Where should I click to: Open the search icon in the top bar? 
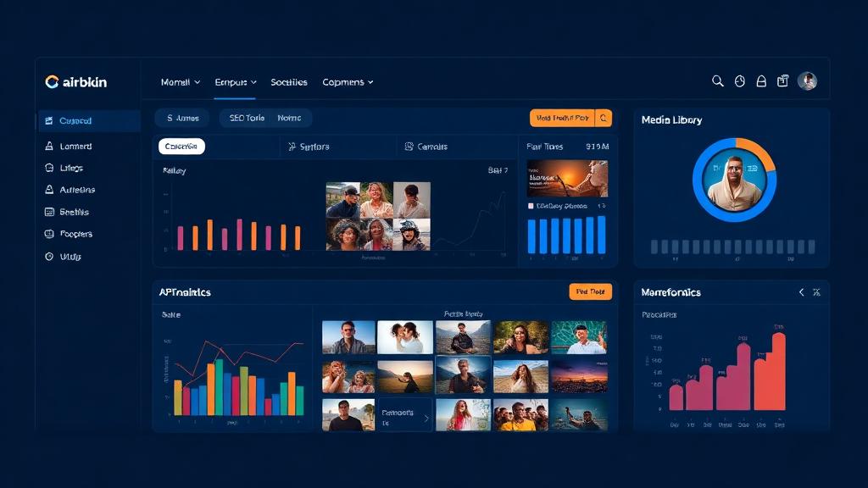tap(717, 80)
